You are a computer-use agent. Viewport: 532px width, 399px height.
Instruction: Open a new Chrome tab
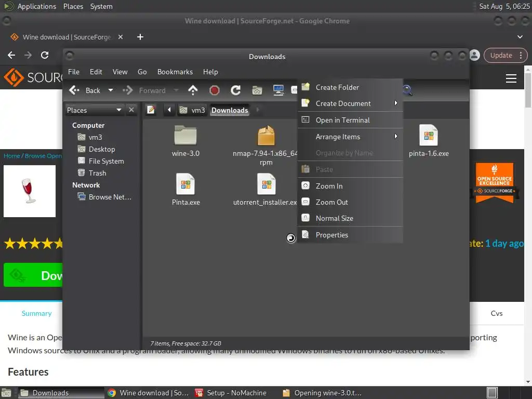140,37
